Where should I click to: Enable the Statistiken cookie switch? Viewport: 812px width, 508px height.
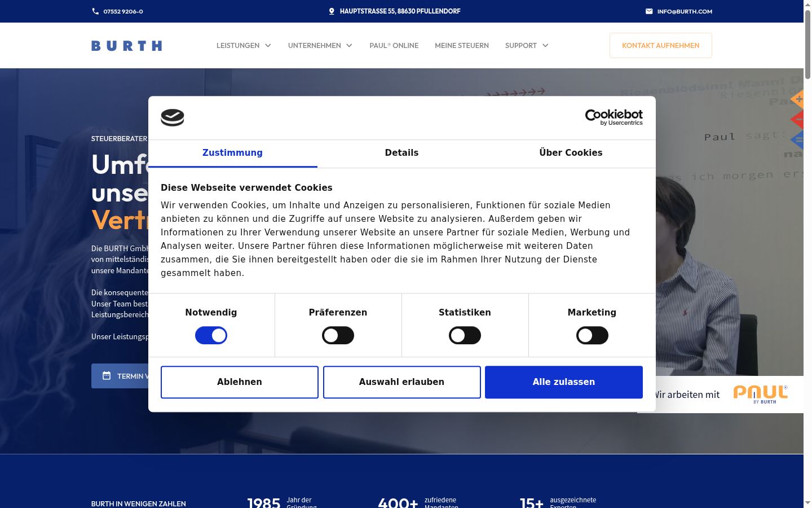(x=465, y=336)
